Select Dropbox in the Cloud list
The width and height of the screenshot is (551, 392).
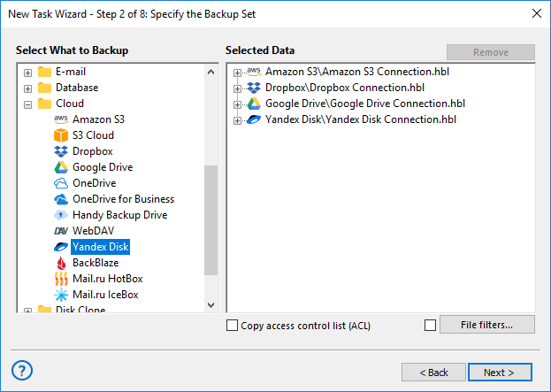point(92,151)
